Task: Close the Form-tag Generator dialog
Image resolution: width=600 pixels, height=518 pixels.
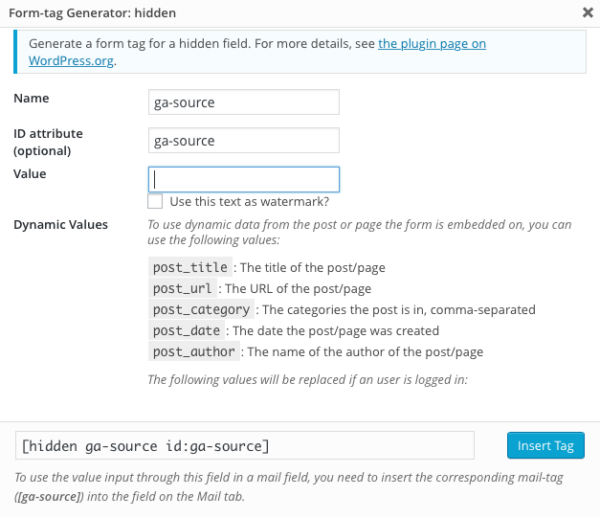Action: click(x=587, y=13)
